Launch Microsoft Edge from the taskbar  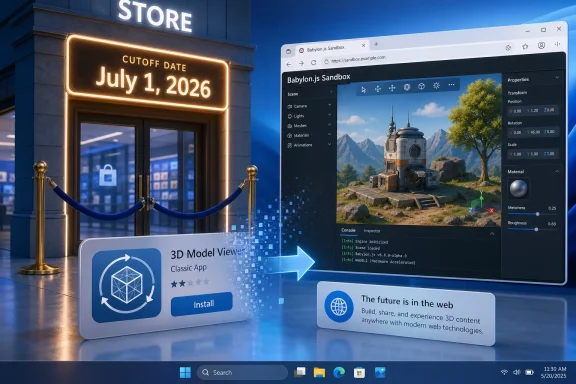(339, 373)
